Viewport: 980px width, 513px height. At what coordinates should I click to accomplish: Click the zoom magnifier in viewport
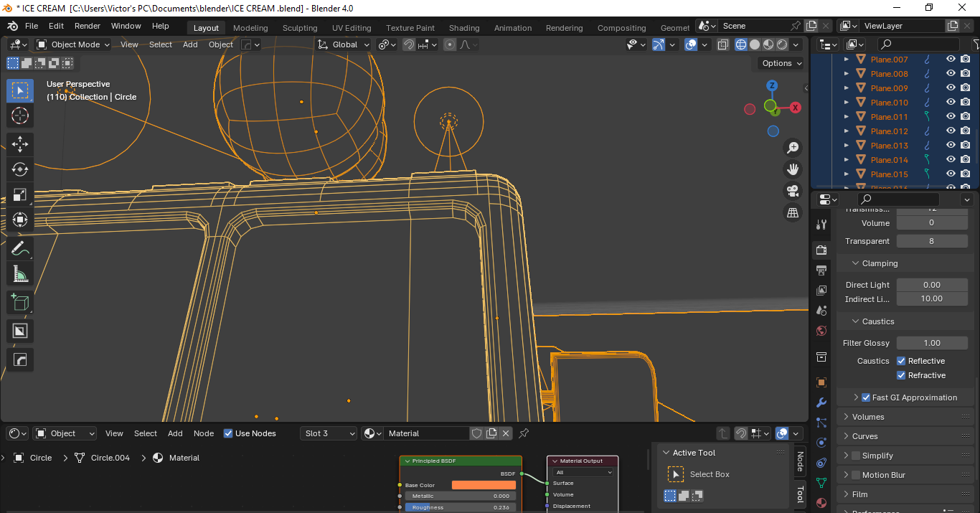click(793, 148)
